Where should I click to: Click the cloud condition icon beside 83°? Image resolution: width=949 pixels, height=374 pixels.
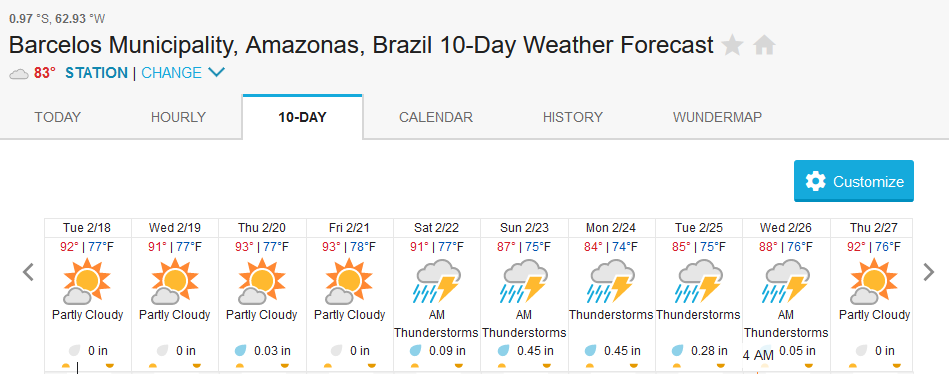[x=19, y=74]
